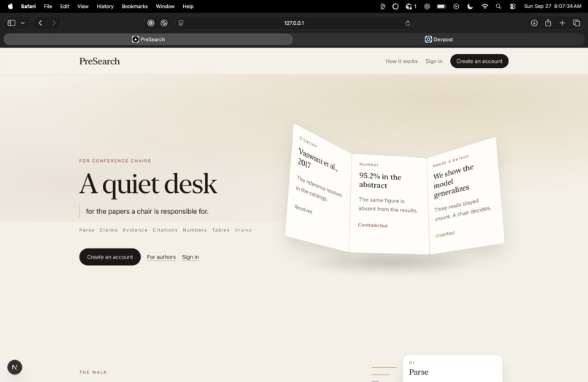This screenshot has width=588, height=382.
Task: Open the View menu
Action: point(83,6)
